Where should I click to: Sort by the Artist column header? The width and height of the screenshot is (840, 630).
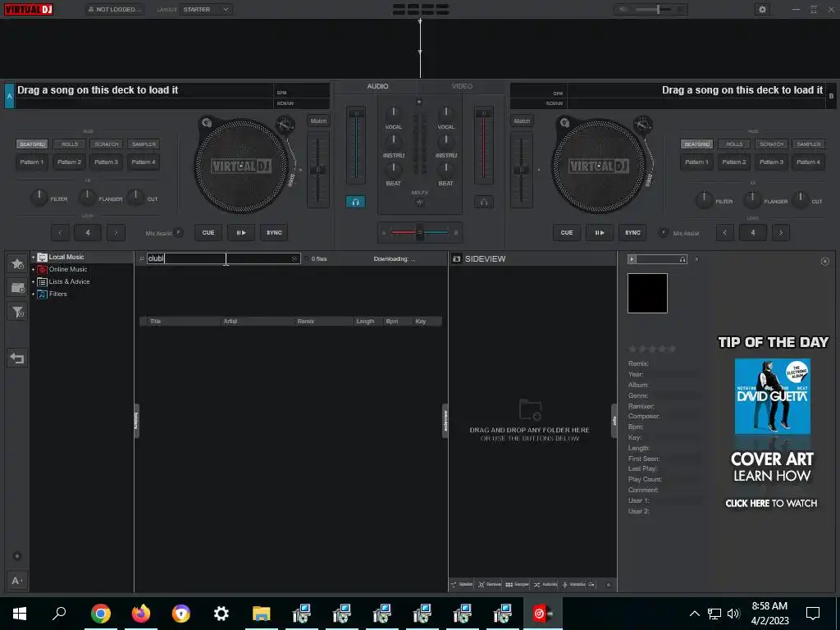(258, 322)
